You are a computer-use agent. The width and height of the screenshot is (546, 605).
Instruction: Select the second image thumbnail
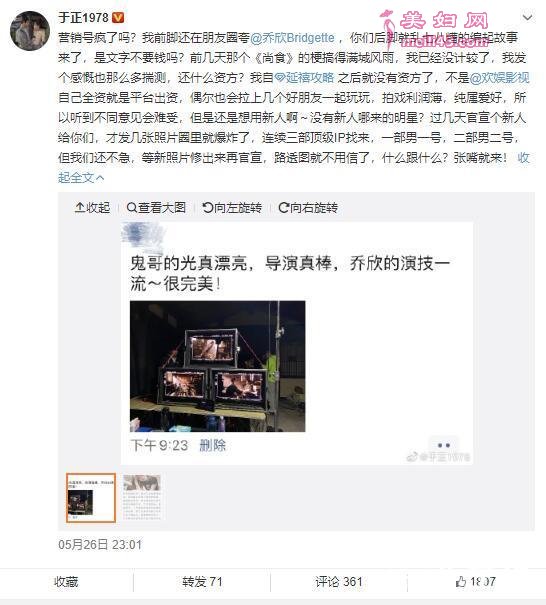142,498
